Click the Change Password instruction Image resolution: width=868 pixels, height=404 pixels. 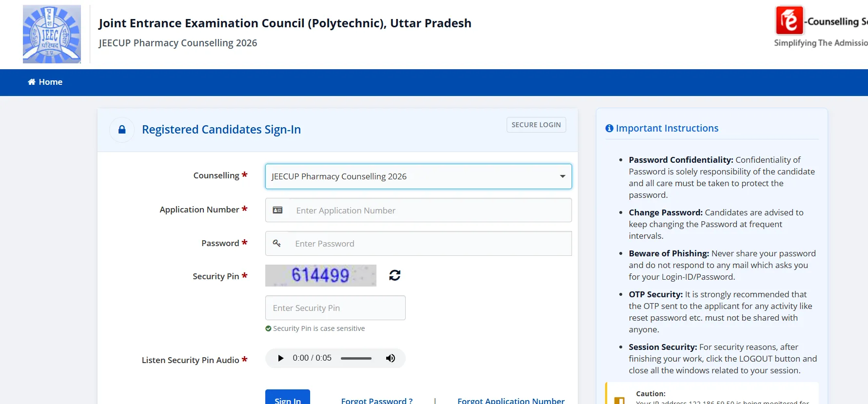(716, 224)
